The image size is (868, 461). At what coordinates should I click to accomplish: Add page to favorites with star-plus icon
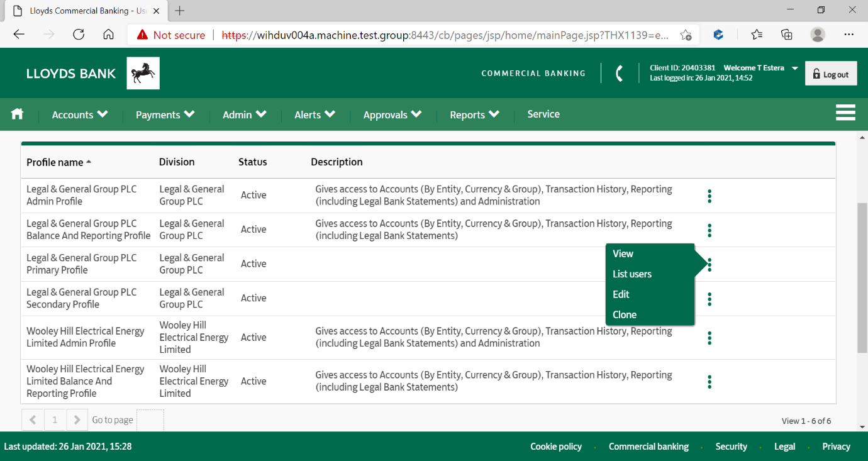pos(686,35)
